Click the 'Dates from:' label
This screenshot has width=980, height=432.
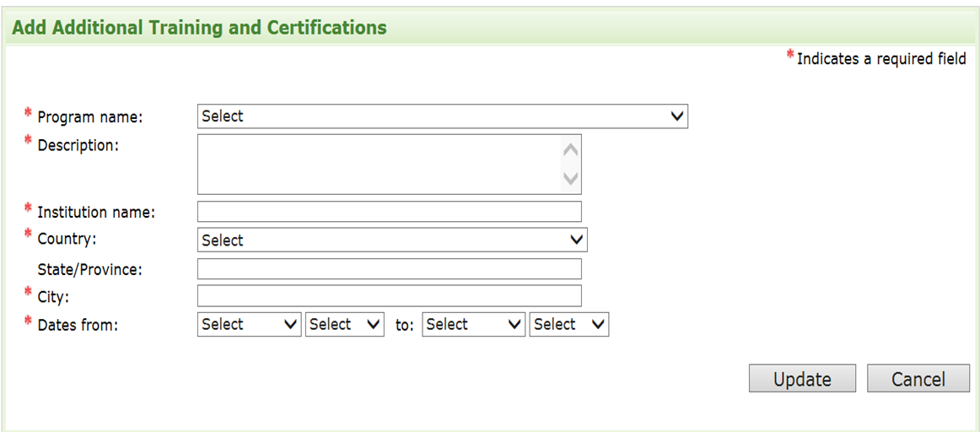78,325
